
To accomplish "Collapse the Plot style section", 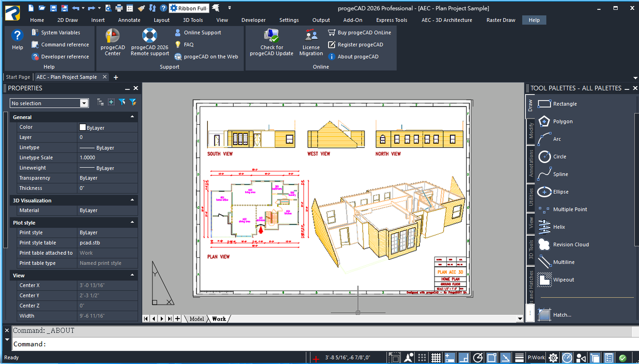I will click(x=132, y=222).
